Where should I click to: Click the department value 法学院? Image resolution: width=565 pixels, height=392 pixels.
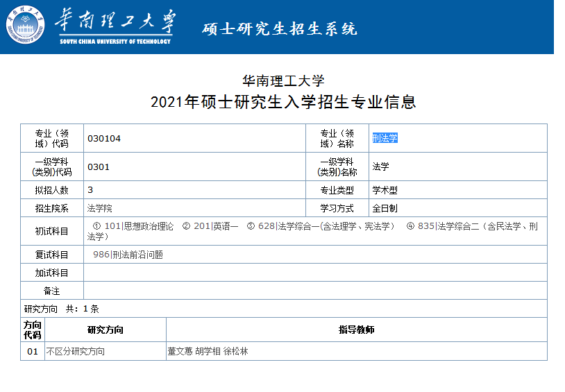point(100,208)
